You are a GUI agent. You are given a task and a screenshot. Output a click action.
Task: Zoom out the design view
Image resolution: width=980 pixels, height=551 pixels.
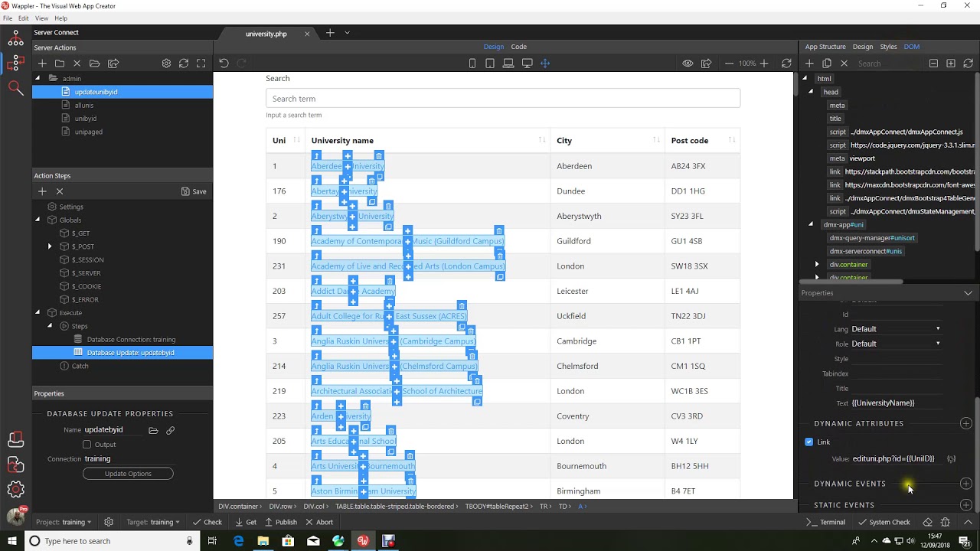tap(729, 64)
